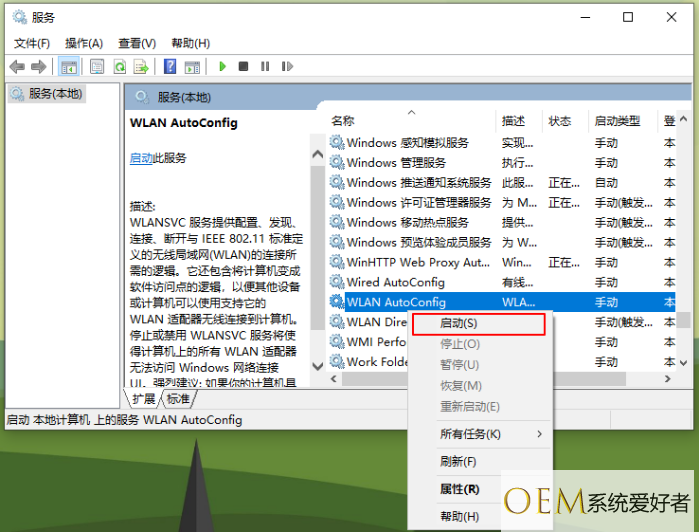Open the blue Help question mark icon
This screenshot has width=699, height=532.
coord(170,67)
